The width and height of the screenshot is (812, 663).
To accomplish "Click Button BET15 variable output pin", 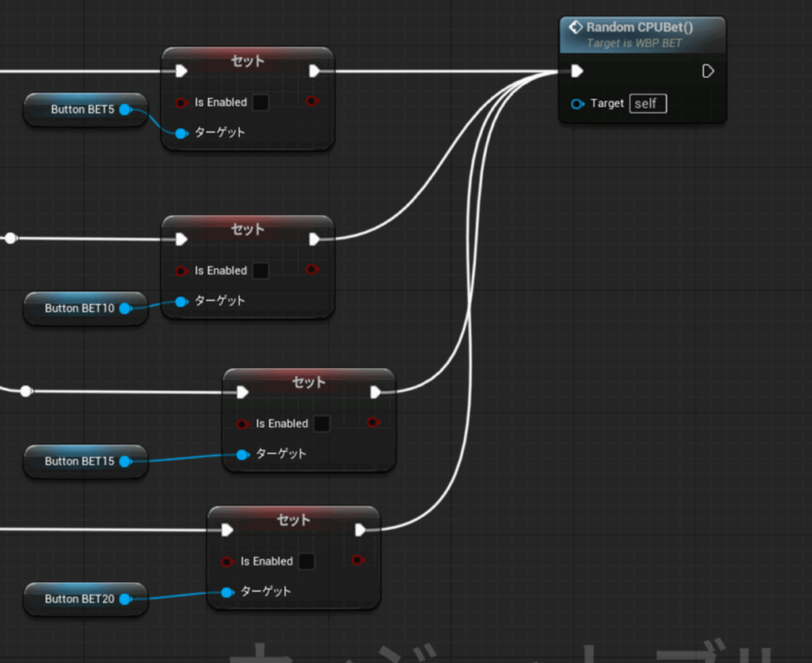I will click(x=125, y=462).
